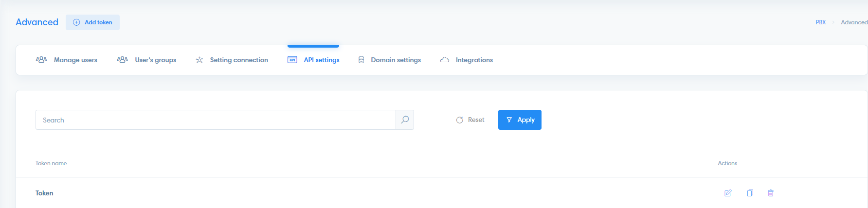Click the Token name column header
Image resolution: width=868 pixels, height=208 pixels.
point(51,163)
